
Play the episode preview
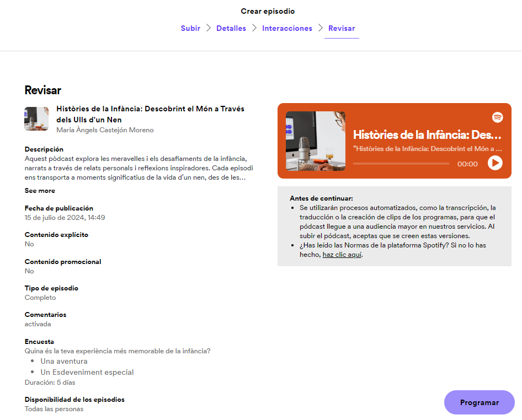[495, 163]
